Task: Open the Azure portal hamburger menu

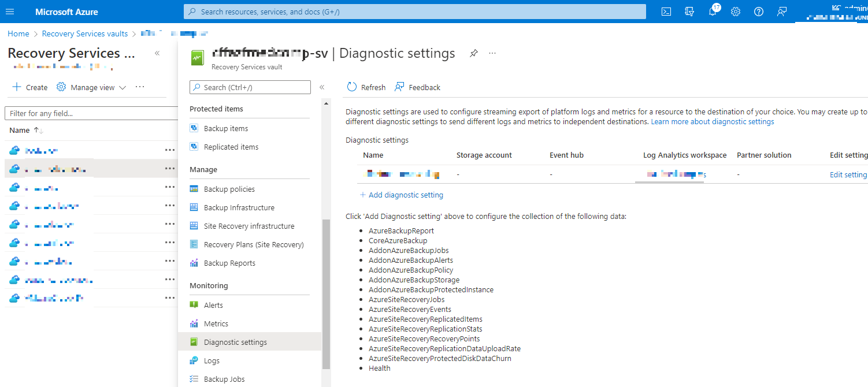Action: (10, 12)
